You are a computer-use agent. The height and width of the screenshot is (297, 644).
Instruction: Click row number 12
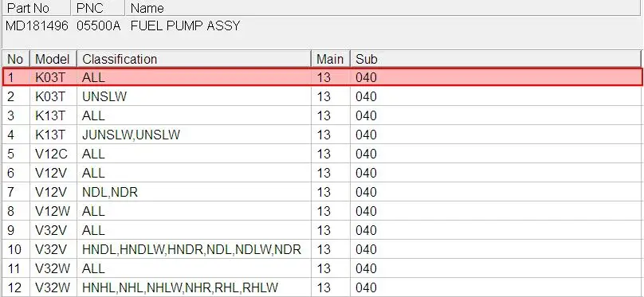tap(14, 287)
